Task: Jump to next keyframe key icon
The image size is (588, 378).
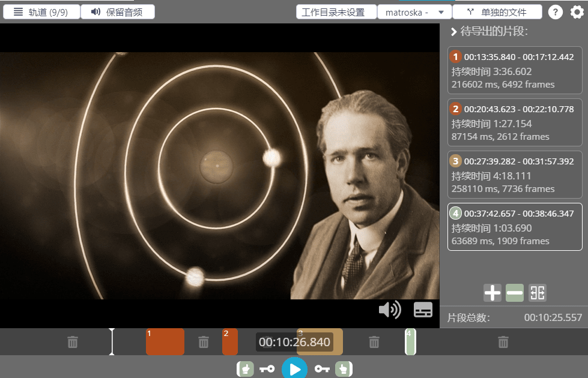Action: [322, 369]
